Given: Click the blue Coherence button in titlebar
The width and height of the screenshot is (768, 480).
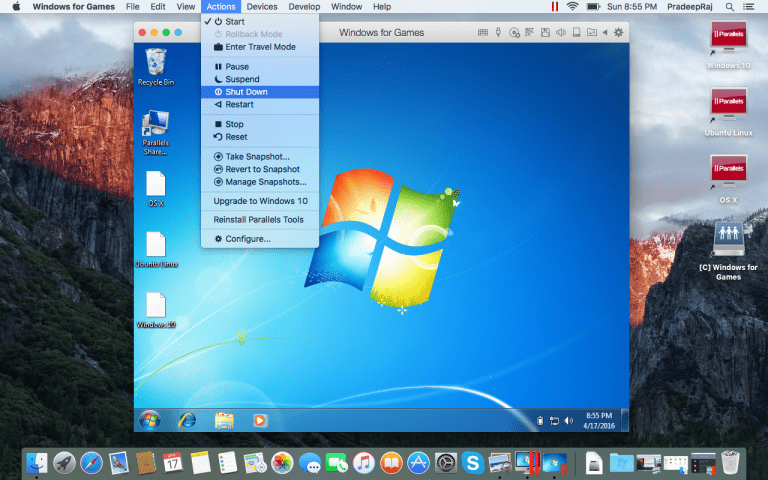Looking at the screenshot, I should click(178, 32).
